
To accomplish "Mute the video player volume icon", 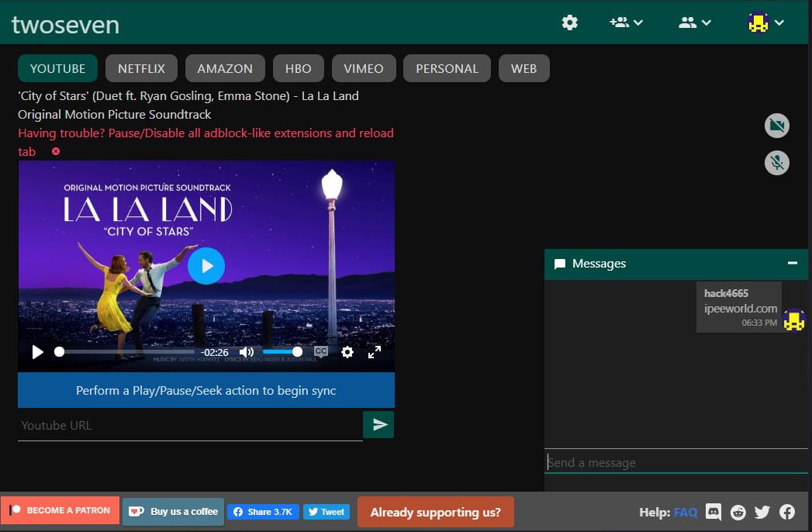I will (x=247, y=352).
